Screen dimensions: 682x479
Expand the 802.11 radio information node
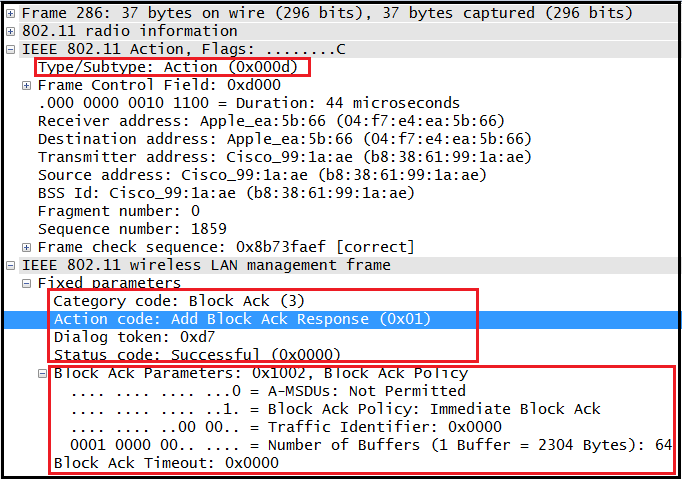click(x=11, y=31)
